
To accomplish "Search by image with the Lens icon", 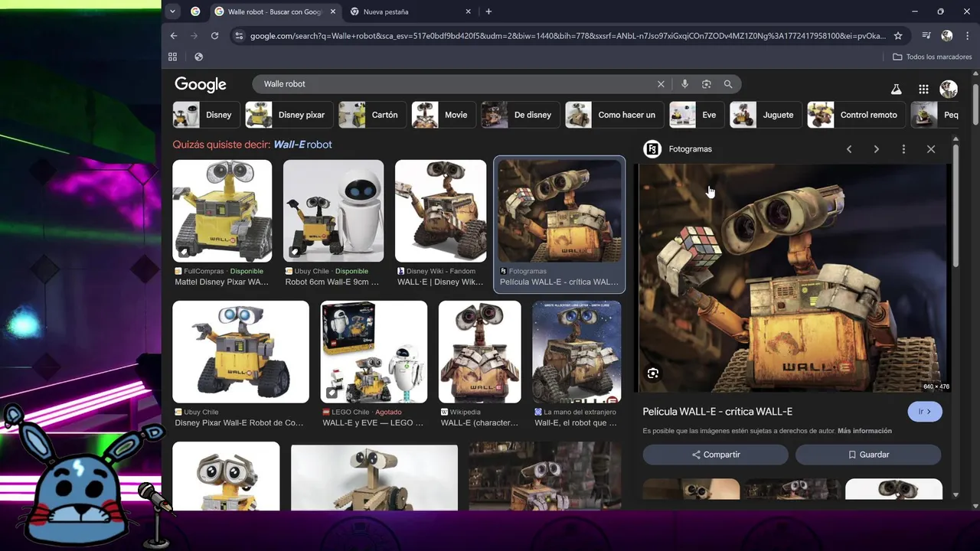I will [707, 84].
